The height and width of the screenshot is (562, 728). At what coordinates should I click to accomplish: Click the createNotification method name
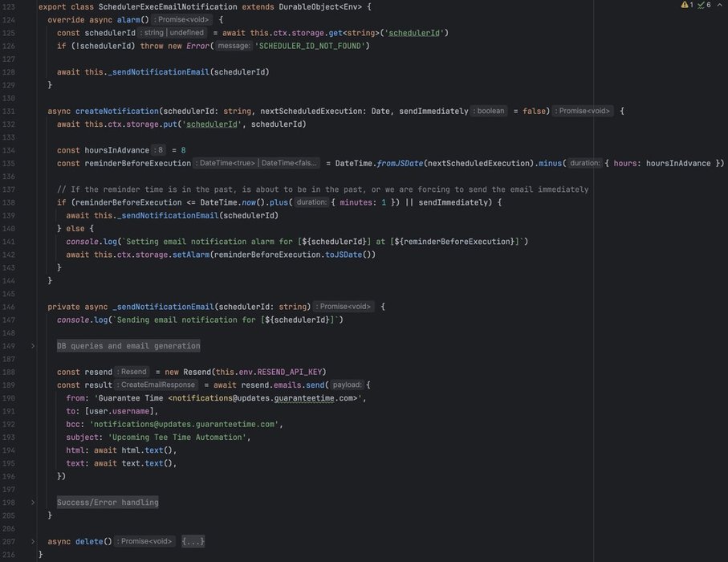tap(116, 111)
